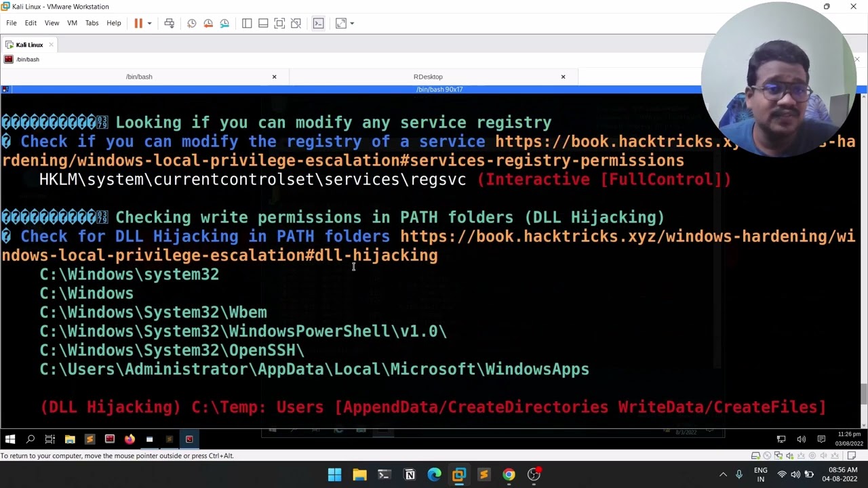Open the File menu in VMware
The image size is (868, 488).
coord(12,23)
